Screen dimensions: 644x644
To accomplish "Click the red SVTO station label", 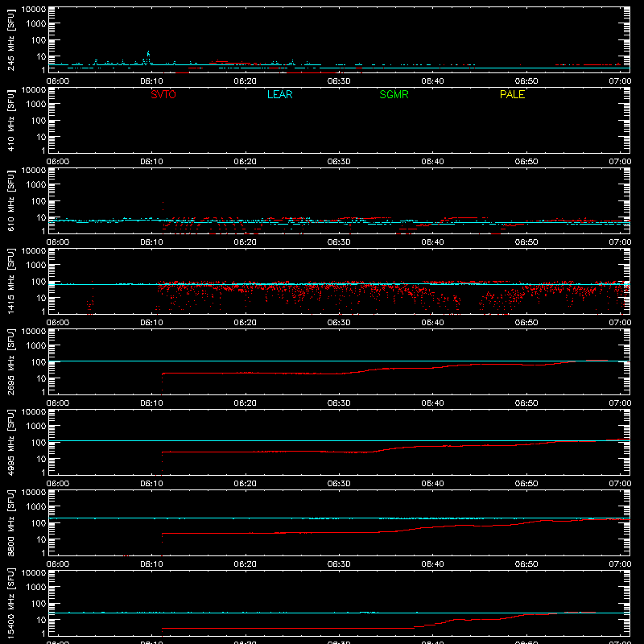I will [x=163, y=94].
